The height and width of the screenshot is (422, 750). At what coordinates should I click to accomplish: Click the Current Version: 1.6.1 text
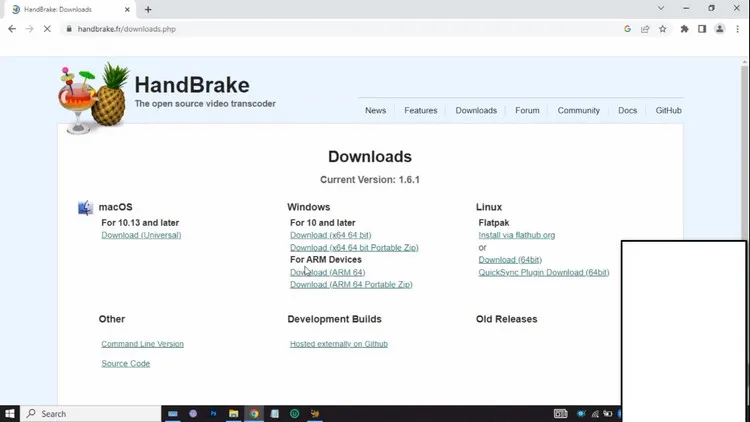coord(370,180)
